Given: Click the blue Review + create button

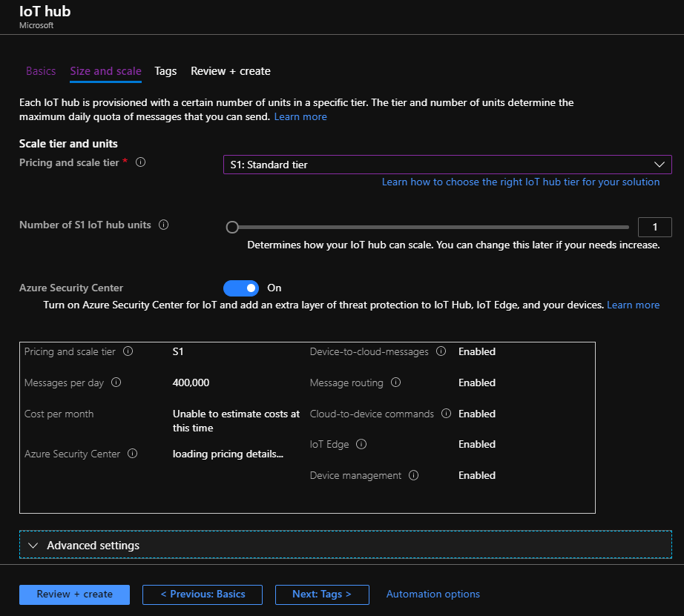Looking at the screenshot, I should click(75, 595).
